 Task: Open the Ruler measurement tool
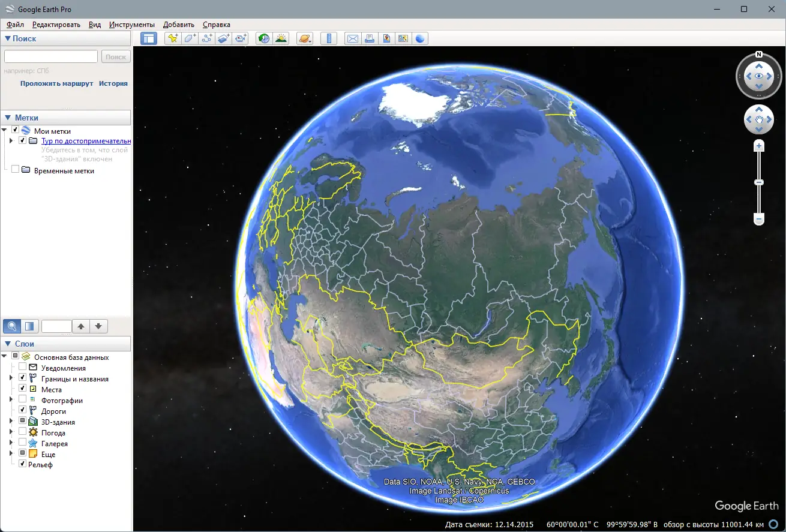(x=329, y=38)
